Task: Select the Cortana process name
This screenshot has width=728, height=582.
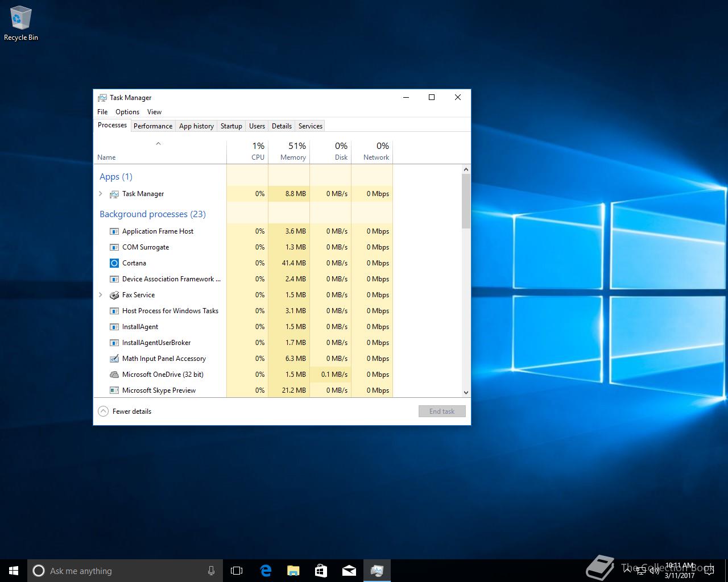Action: pyautogui.click(x=134, y=263)
